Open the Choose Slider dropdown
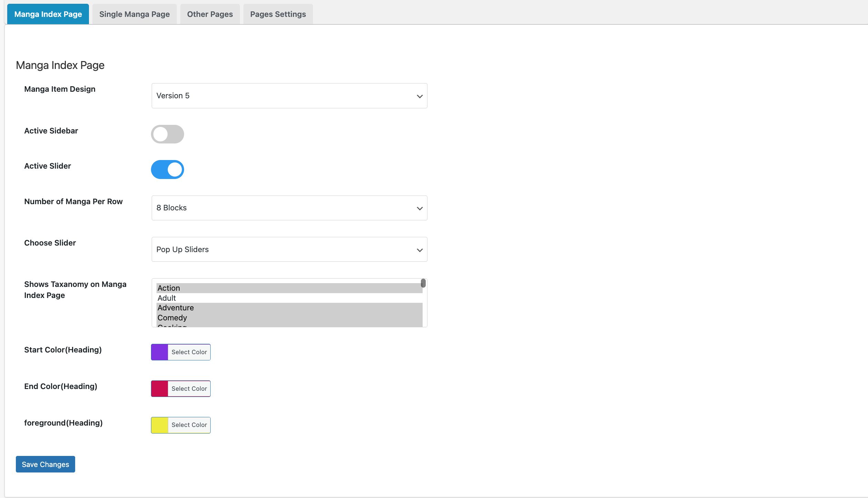Screen dimensions: 868x498 tap(289, 249)
